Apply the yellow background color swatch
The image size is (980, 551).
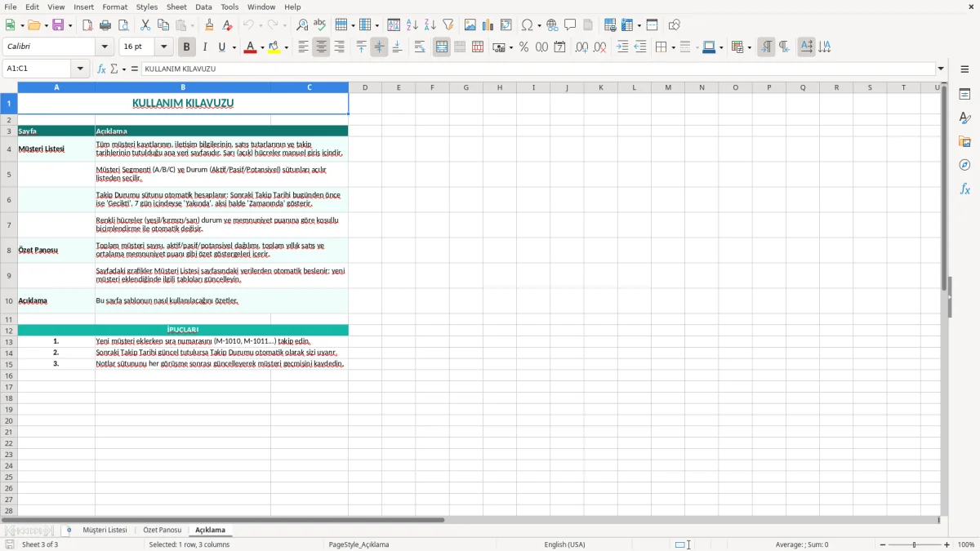[274, 47]
